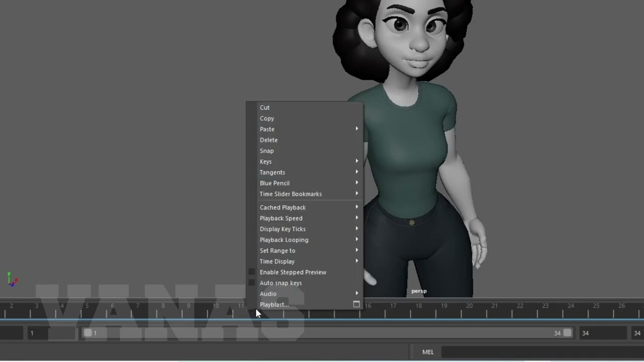
Task: Choose Cut from the context menu
Action: pyautogui.click(x=304, y=108)
